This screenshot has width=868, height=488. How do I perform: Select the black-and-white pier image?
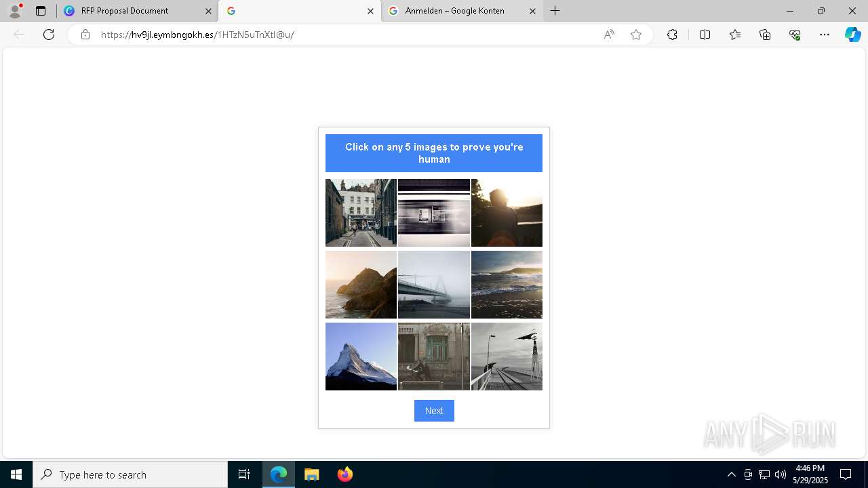tap(507, 357)
